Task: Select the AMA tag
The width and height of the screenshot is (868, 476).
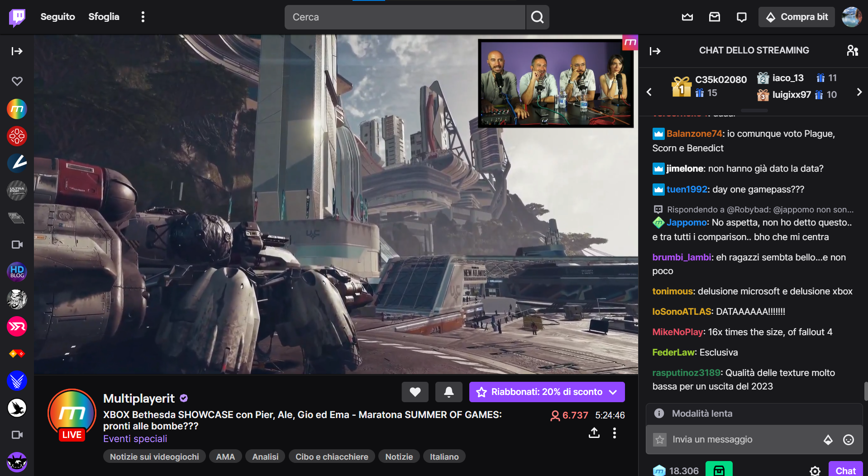Action: click(x=225, y=457)
